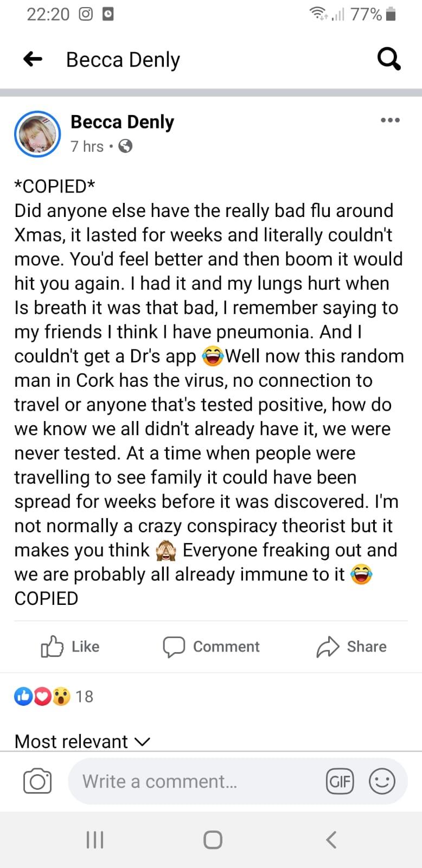Tap the Write a comment field
This screenshot has height=868, width=422.
pos(195,781)
